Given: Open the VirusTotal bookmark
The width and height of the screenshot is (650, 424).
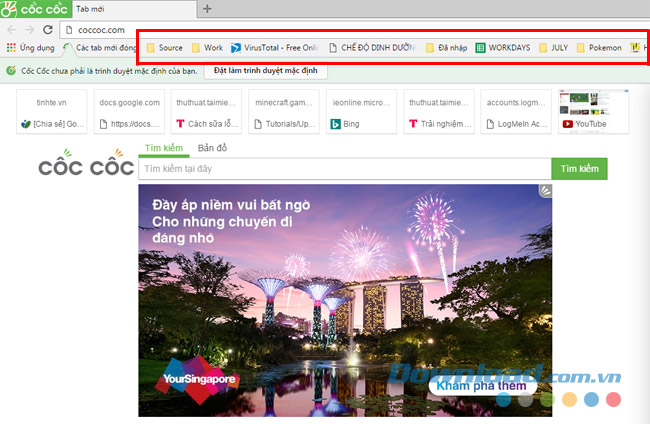Looking at the screenshot, I should [272, 47].
